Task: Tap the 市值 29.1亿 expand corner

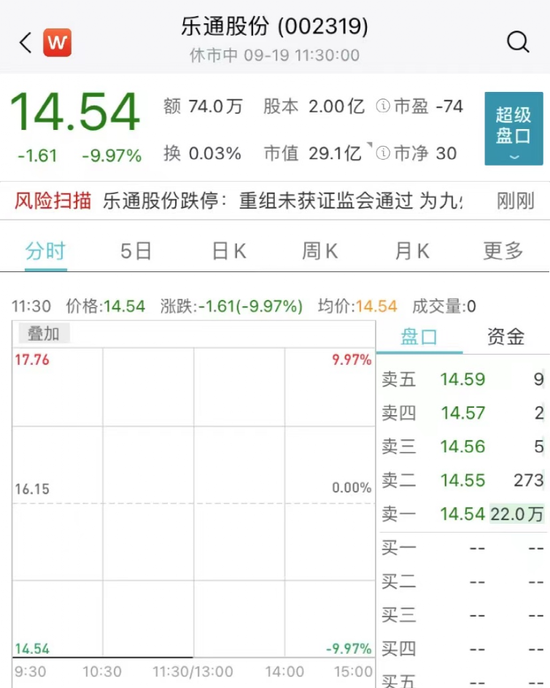Action: tap(370, 145)
